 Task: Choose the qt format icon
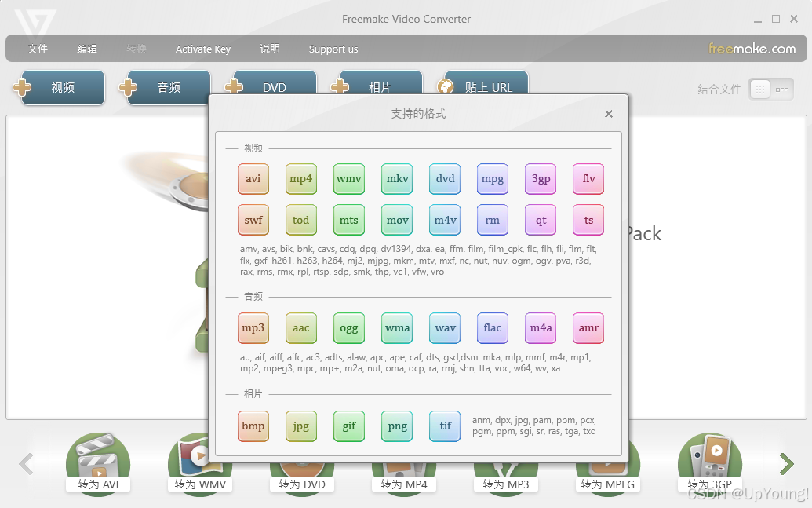click(x=541, y=220)
